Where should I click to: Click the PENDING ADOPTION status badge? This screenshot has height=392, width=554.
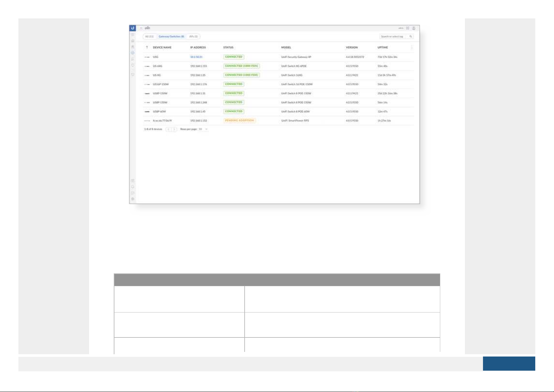coord(239,121)
